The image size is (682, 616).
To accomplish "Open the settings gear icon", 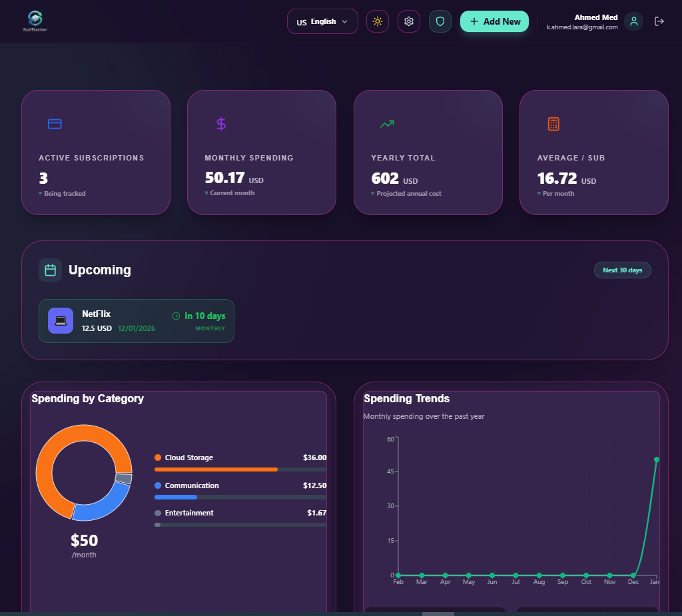I will coord(408,21).
